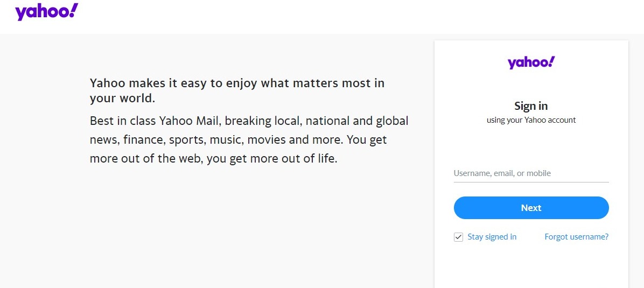Focus the Username, email, or mobile field
Viewport: 644px width, 288px height.
click(531, 173)
